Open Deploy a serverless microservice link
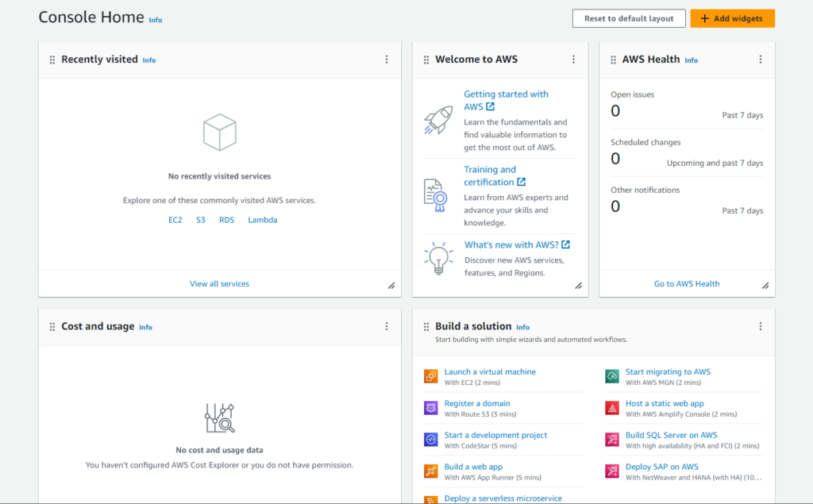 coord(503,498)
